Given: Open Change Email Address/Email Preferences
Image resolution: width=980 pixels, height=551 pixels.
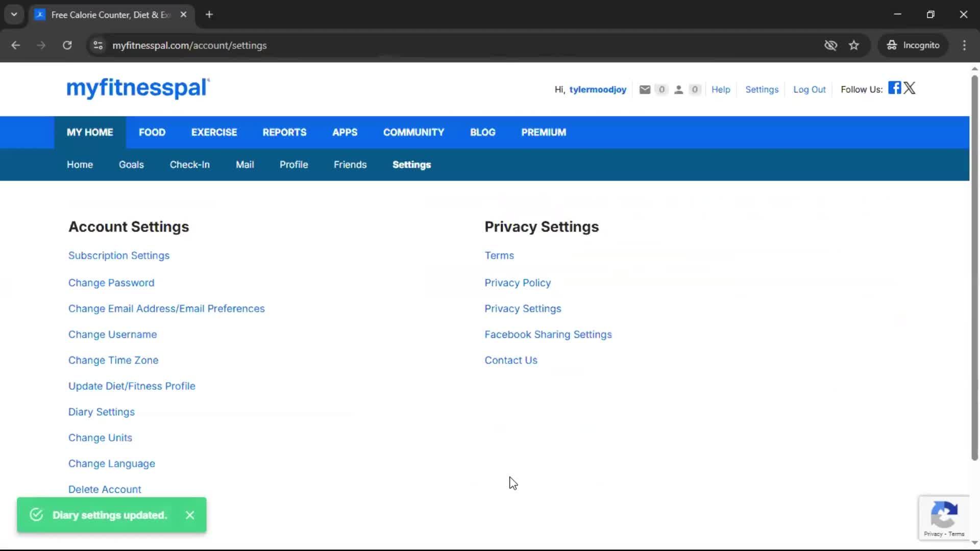Looking at the screenshot, I should [x=166, y=309].
